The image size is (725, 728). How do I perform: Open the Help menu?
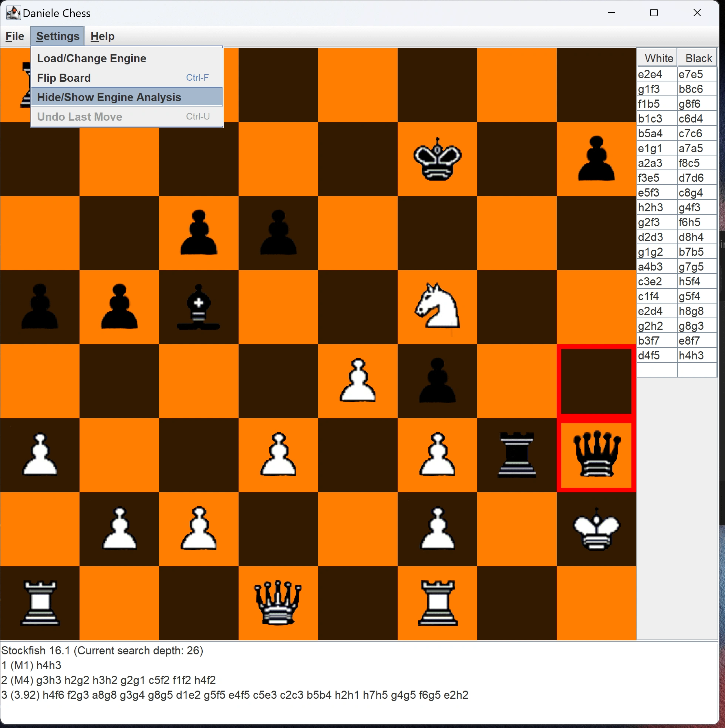click(x=102, y=36)
